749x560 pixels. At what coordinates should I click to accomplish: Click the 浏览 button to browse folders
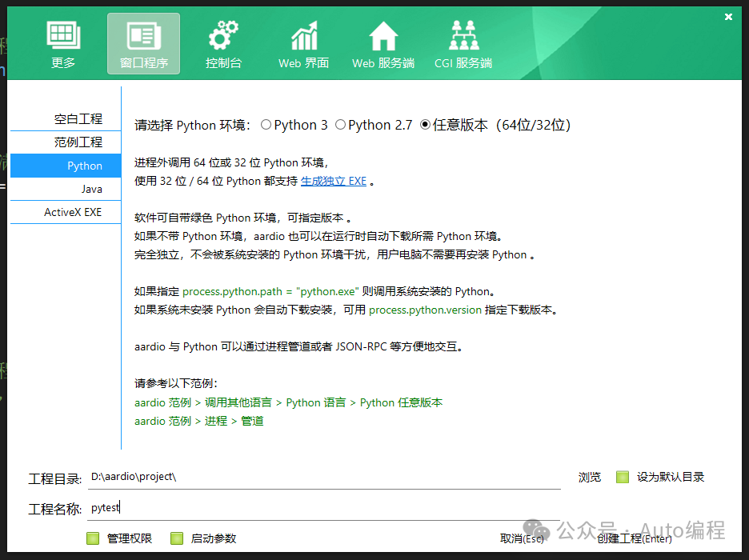590,477
